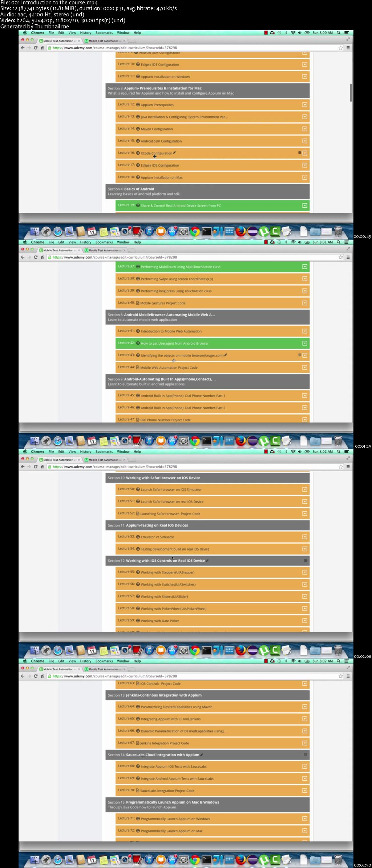Viewport: 372px width, 868px height.
Task: Select first Mobile Test Automation tab, 00:00:43 frame
Action: pyautogui.click(x=60, y=41)
